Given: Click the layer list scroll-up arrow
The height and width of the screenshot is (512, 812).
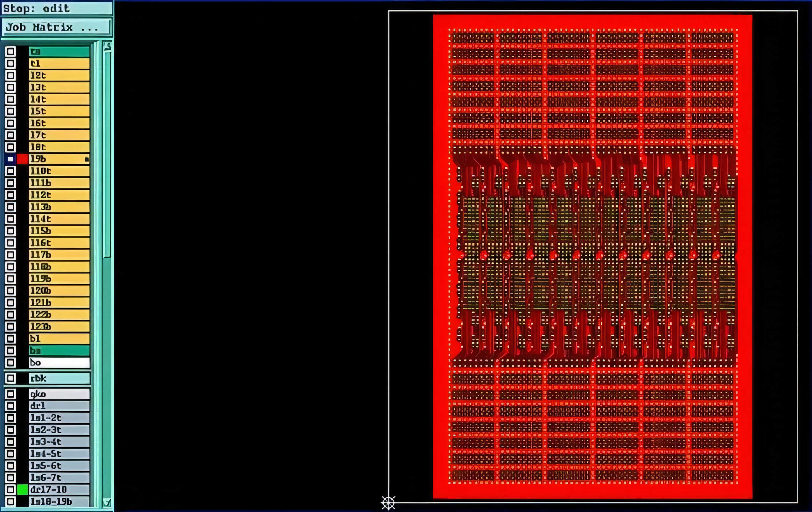Looking at the screenshot, I should pyautogui.click(x=107, y=46).
